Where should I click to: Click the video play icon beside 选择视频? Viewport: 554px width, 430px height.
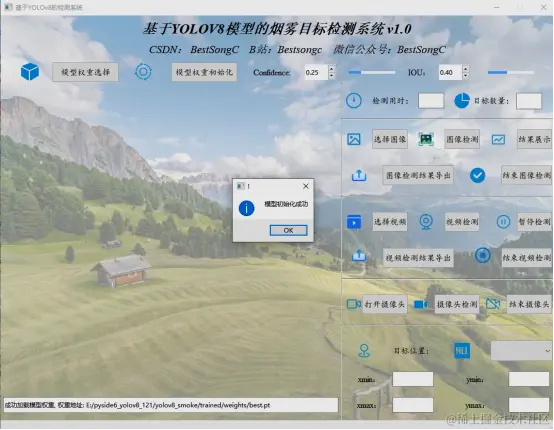(354, 222)
